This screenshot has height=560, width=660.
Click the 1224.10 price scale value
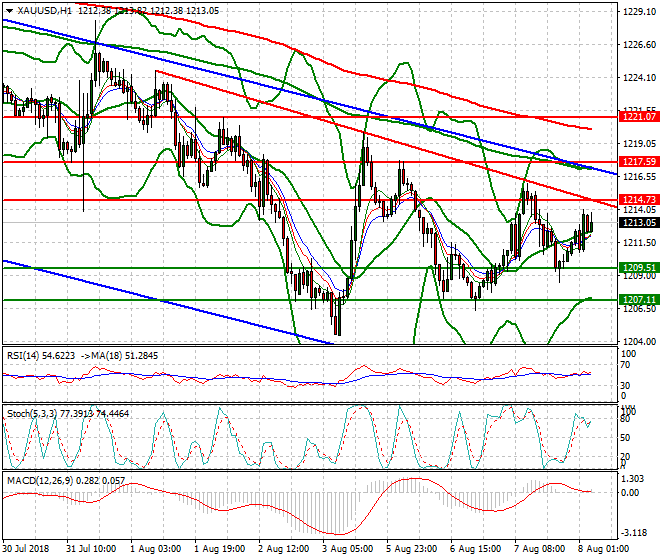point(639,77)
